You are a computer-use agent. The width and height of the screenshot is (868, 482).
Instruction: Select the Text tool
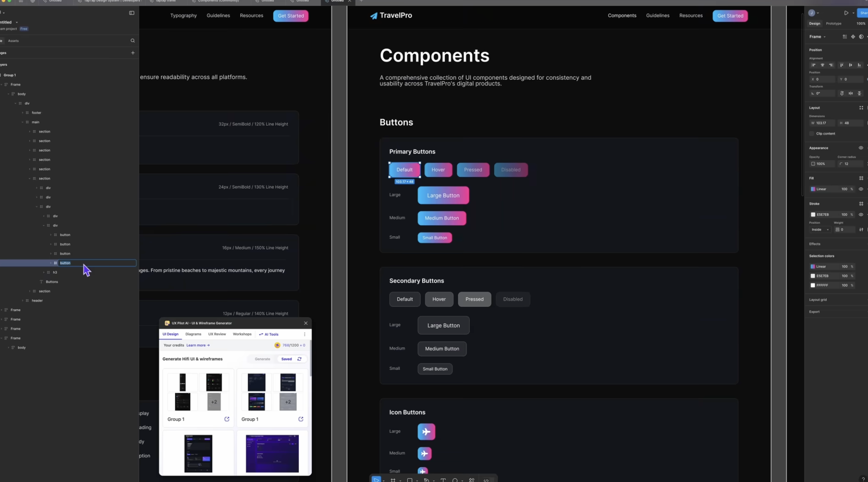[x=443, y=480]
